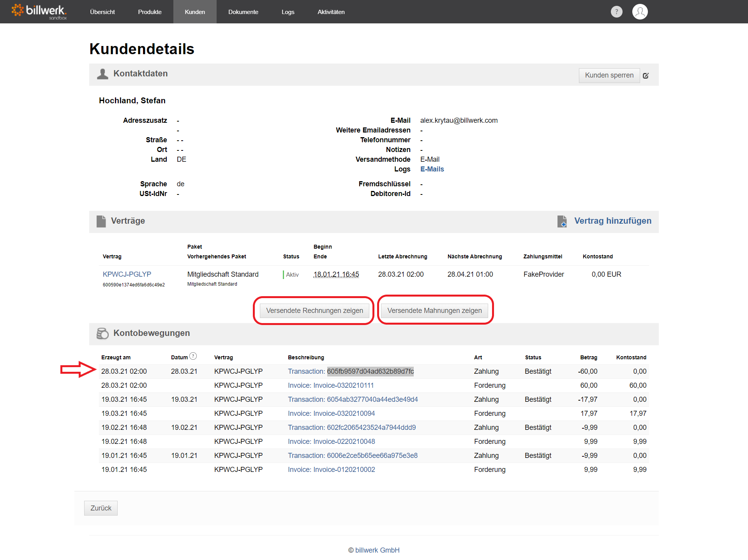The image size is (748, 560).
Task: Open Transaction 605fb9597d04ad632b89d7fc link
Action: (x=351, y=371)
